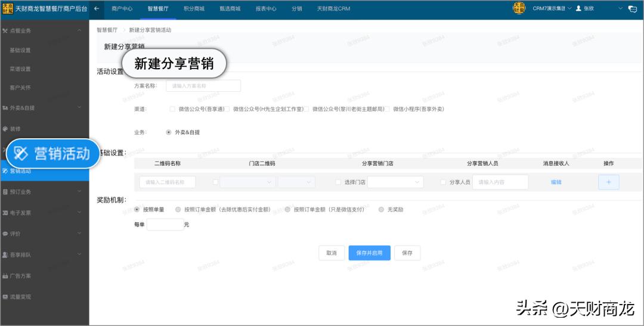Click the 保存并启用 button
The width and height of the screenshot is (644, 326).
[369, 253]
